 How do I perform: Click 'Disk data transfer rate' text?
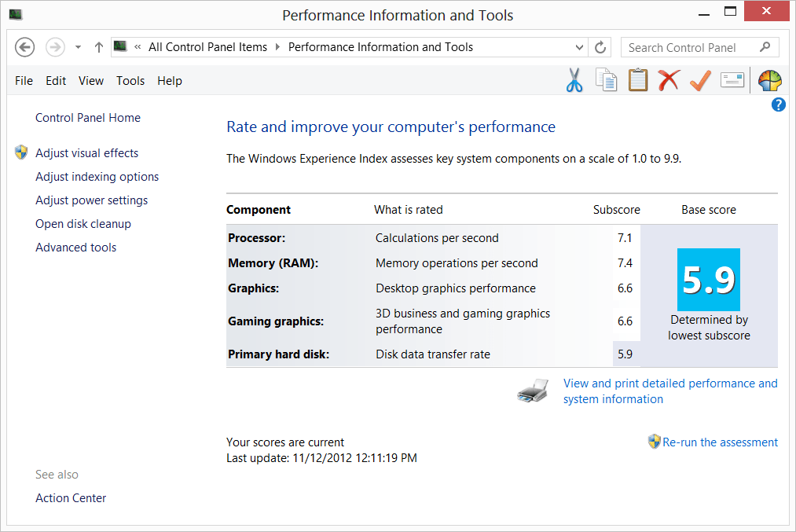pos(433,354)
